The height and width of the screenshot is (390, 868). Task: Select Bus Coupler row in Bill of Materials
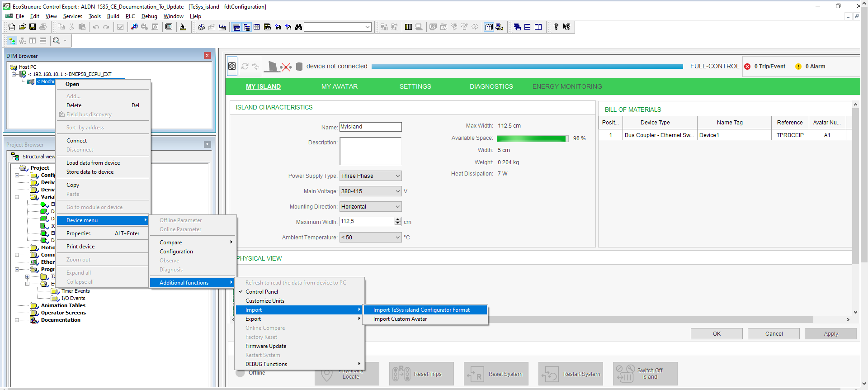click(725, 135)
